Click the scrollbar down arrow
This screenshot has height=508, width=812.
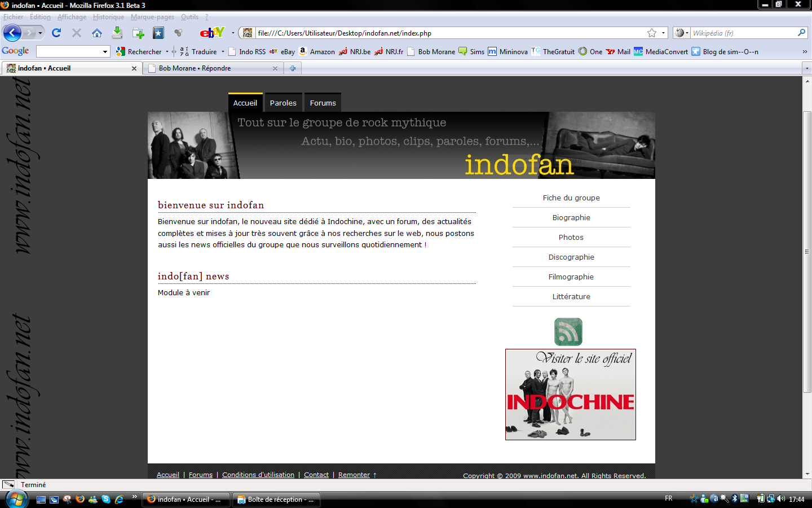[x=807, y=474]
